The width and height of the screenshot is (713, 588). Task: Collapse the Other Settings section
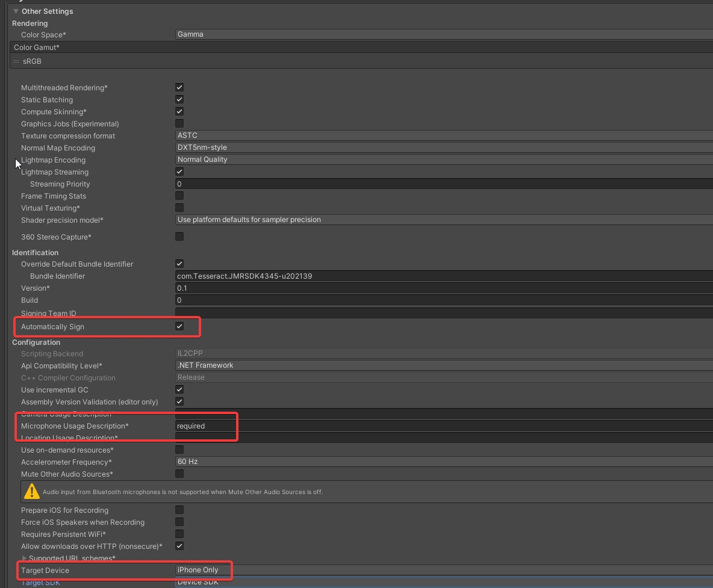(x=16, y=11)
